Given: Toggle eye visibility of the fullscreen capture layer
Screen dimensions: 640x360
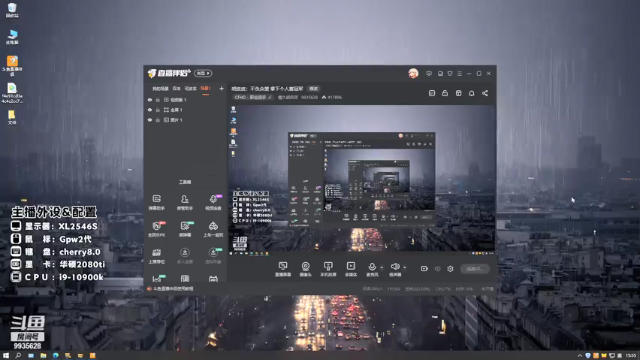Looking at the screenshot, I should [x=150, y=110].
